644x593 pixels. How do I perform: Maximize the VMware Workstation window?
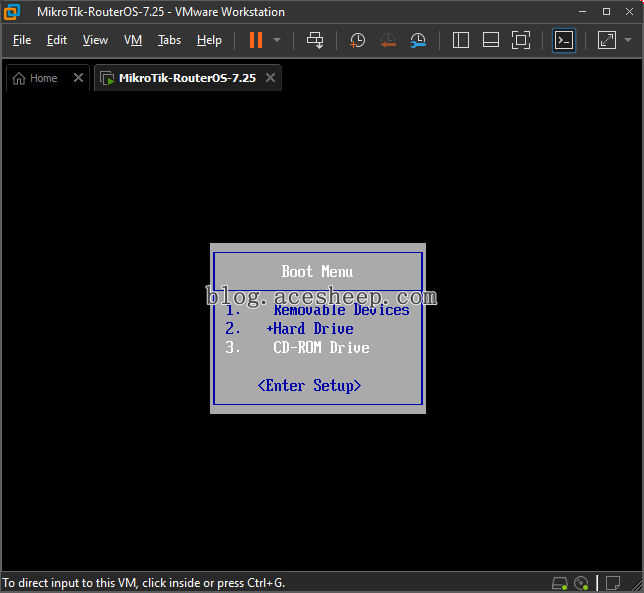[x=606, y=11]
